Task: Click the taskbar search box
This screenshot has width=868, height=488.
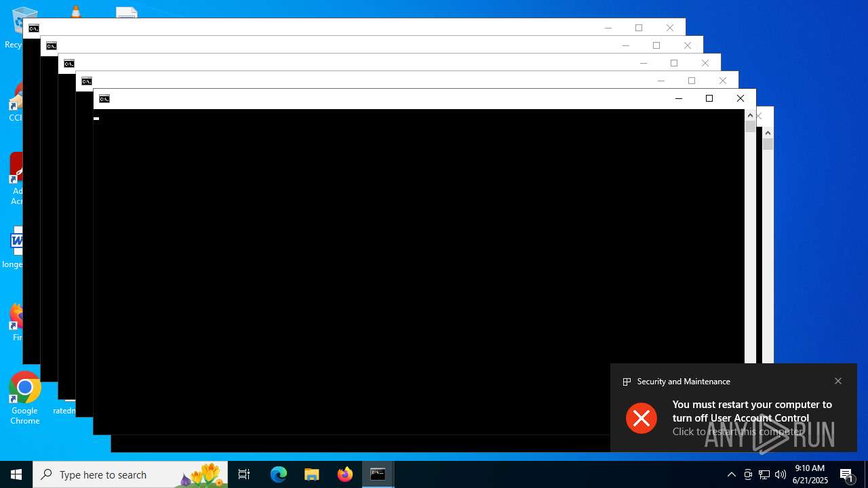Action: pos(130,474)
